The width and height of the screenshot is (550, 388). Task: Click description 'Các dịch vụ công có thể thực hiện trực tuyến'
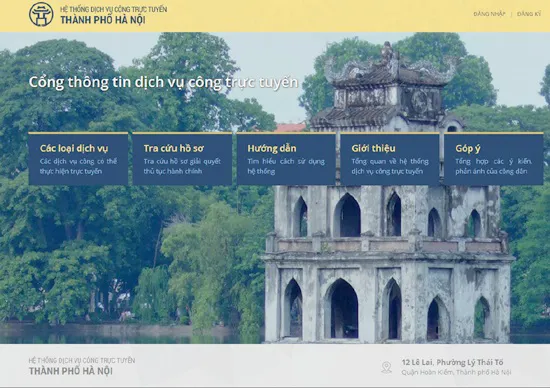click(78, 166)
